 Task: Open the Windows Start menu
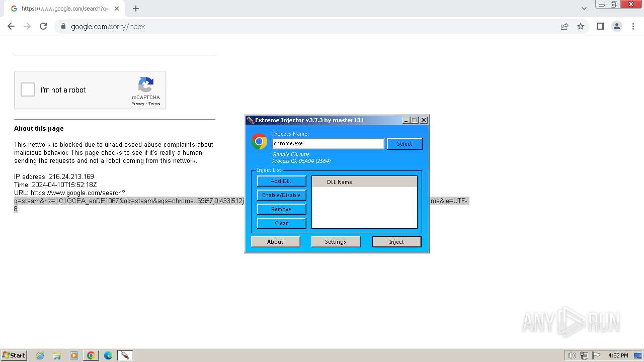click(x=14, y=355)
